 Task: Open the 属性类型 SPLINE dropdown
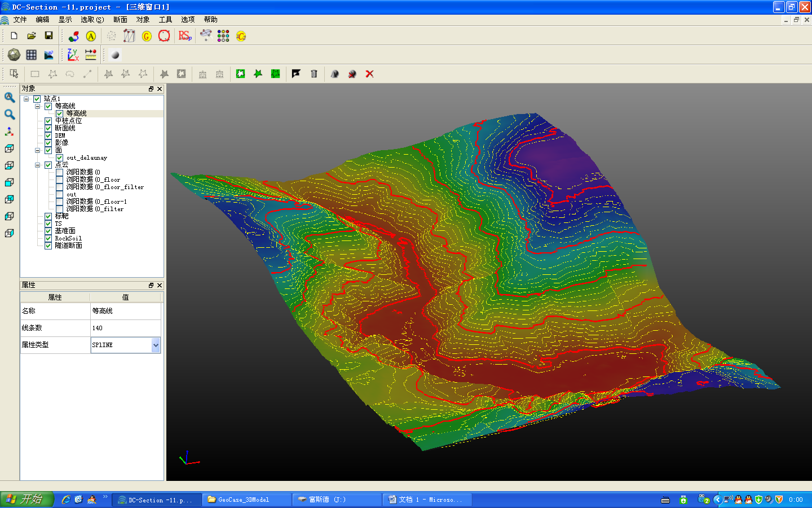156,345
